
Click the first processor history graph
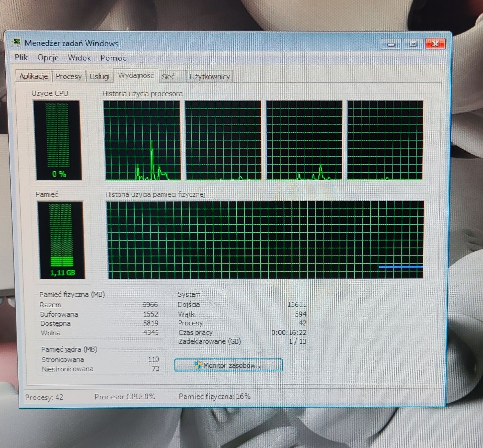[x=143, y=140]
